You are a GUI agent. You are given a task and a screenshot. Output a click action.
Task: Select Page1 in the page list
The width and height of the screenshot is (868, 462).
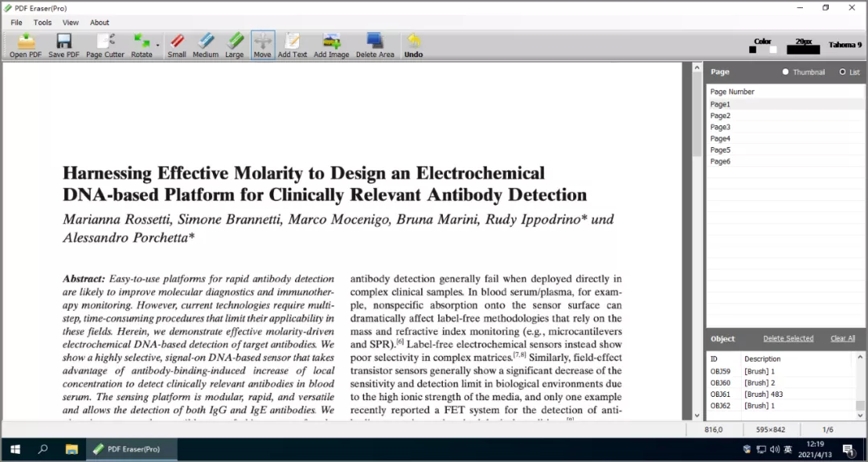click(785, 104)
